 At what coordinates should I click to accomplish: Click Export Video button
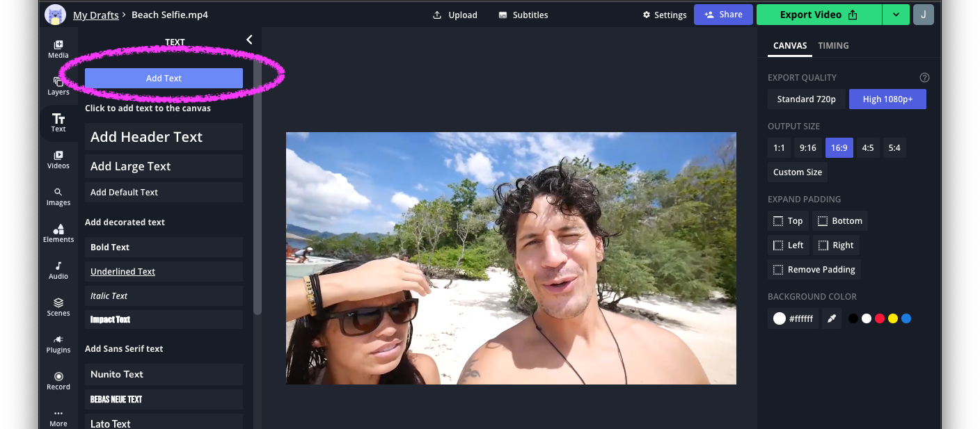(819, 15)
